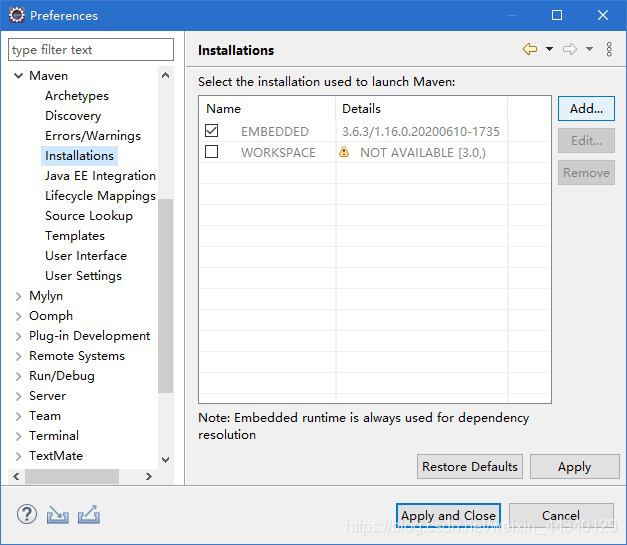The width and height of the screenshot is (627, 545).
Task: Expand the Mylyn tree node
Action: (x=18, y=296)
